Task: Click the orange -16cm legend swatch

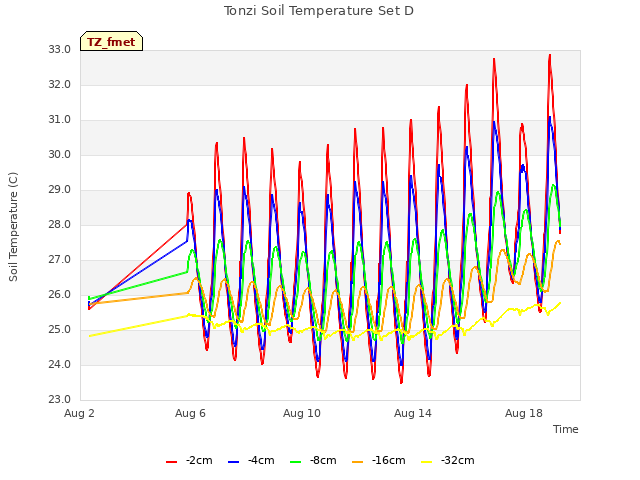Action: click(x=358, y=461)
